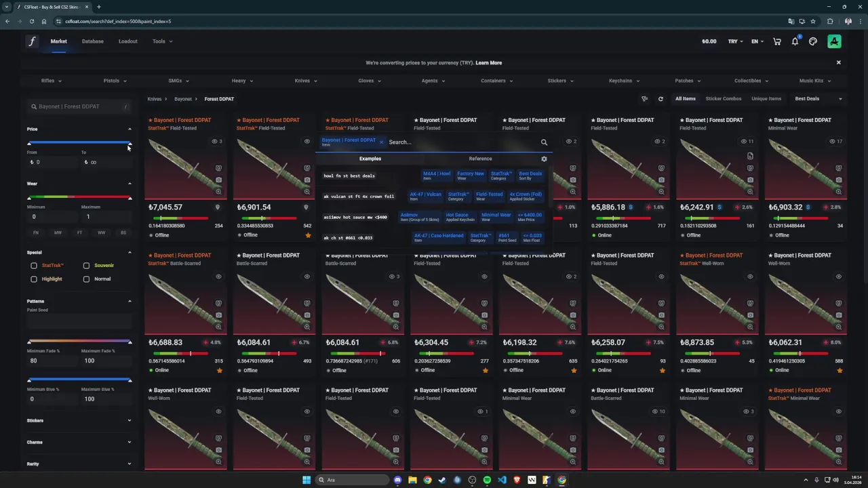868x488 pixels.
Task: Open Steam from the taskbar
Action: 442,480
